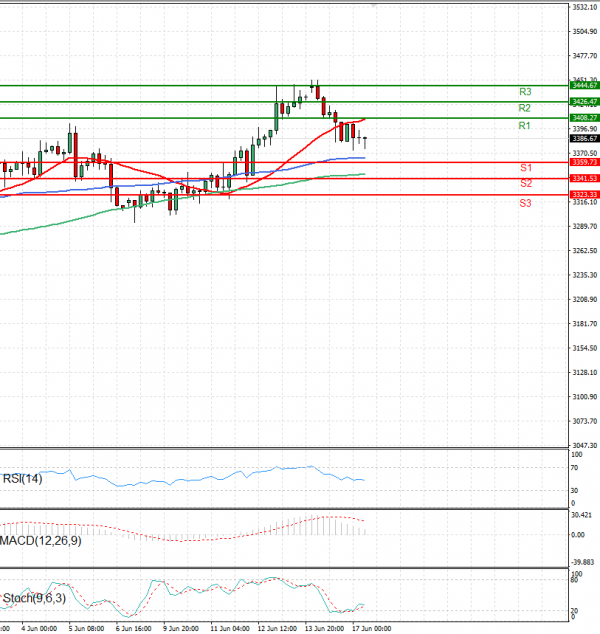Click the 6 Jun 16:00 time label
Viewport: 600px width, 634px height.
pos(133,629)
